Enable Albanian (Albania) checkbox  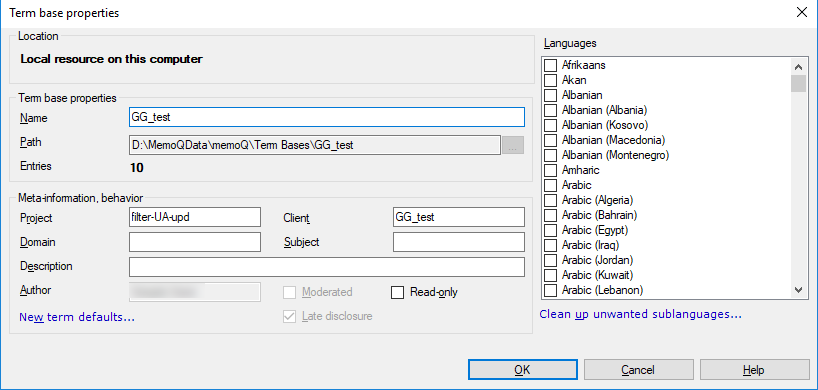(x=550, y=111)
